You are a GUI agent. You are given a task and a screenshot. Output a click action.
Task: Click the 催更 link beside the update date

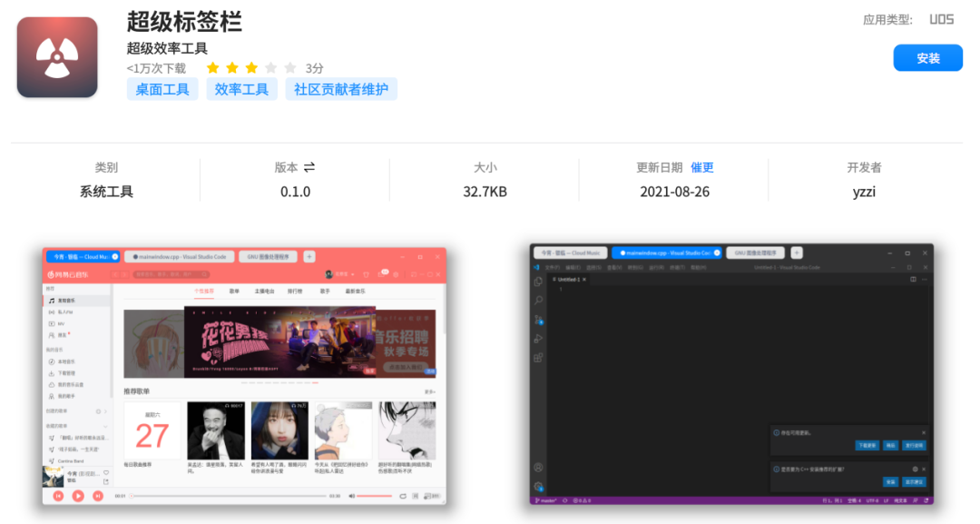click(x=702, y=167)
